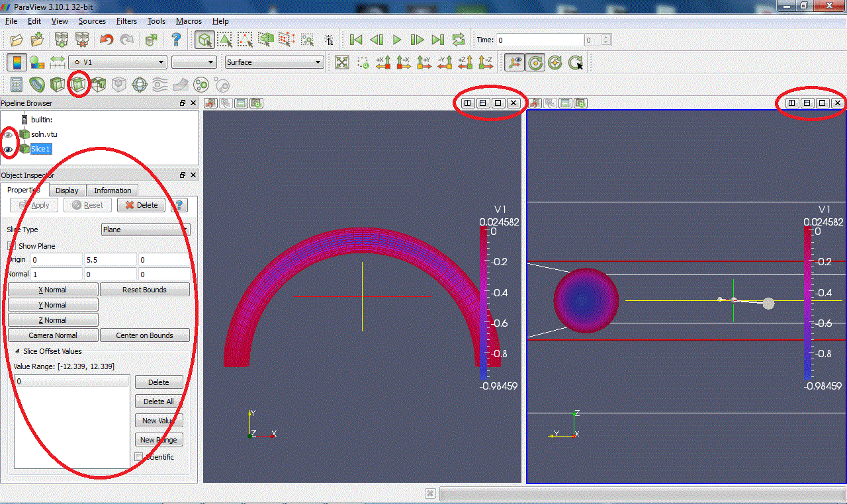Viewport: 847px width, 504px height.
Task: Click the time index stepper
Action: click(x=606, y=40)
